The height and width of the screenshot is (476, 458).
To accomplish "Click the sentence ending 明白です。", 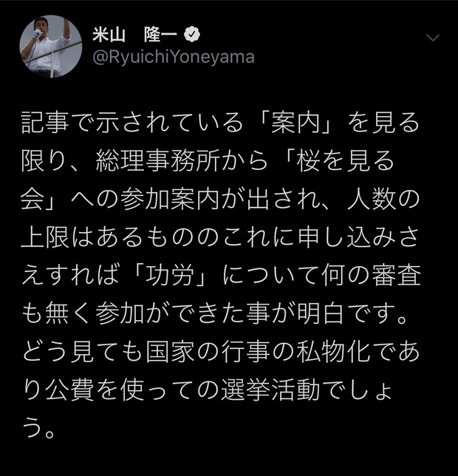I will (x=215, y=313).
